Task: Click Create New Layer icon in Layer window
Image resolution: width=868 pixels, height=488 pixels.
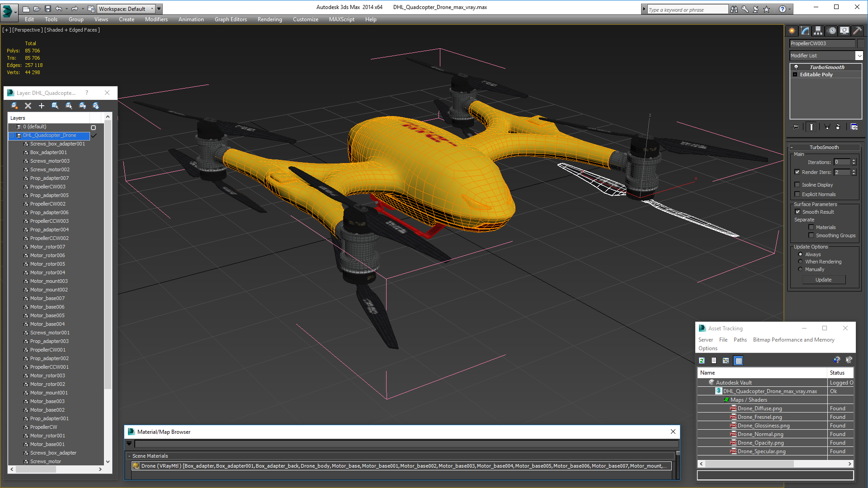Action: pyautogui.click(x=14, y=106)
